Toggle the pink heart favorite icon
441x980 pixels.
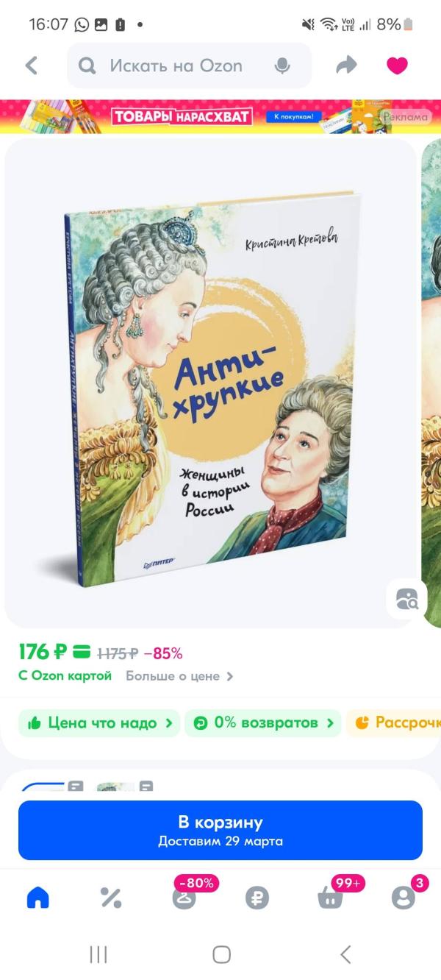coord(397,65)
